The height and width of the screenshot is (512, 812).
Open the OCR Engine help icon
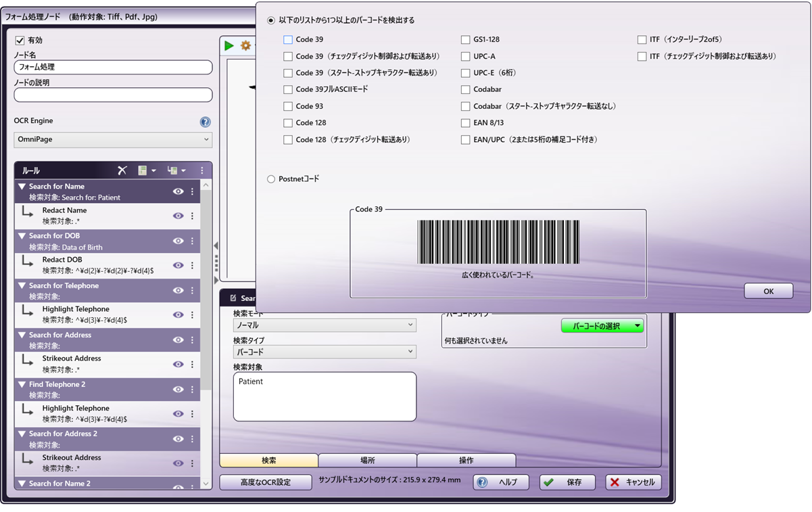[206, 122]
